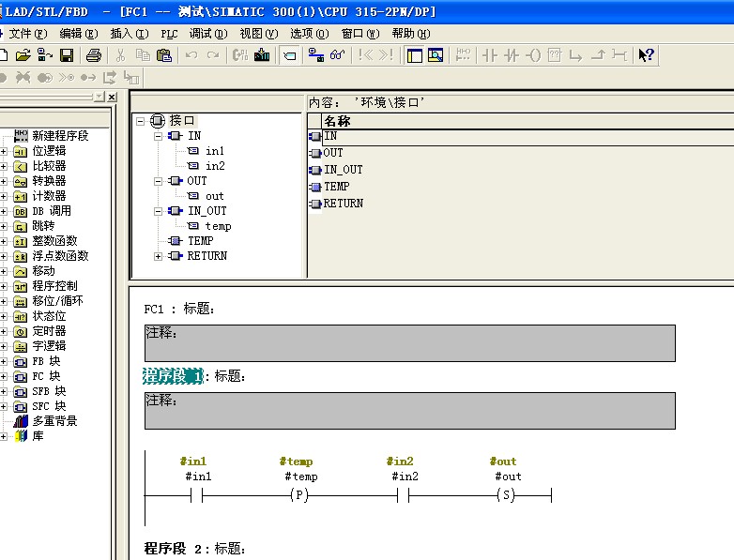Expand the 位逻辑 folder in element catalog
This screenshot has width=734, height=560.
pyautogui.click(x=5, y=151)
